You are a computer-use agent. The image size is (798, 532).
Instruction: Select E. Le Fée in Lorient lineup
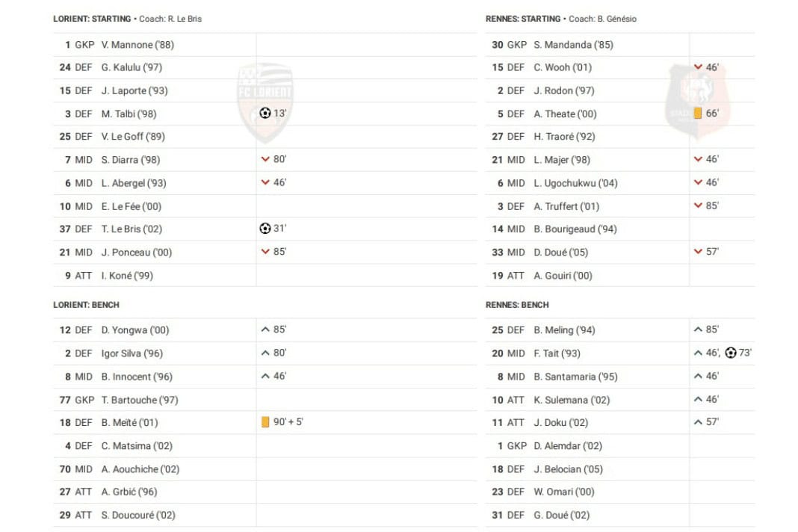131,206
